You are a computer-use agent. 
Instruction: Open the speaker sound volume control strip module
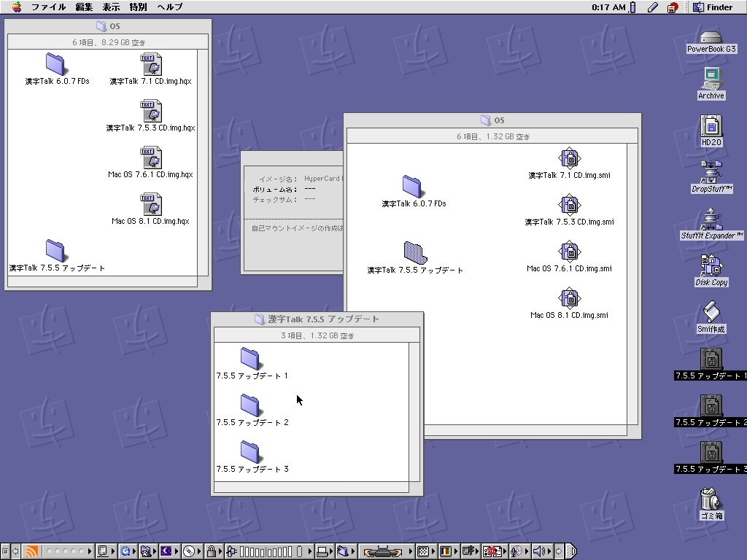(x=542, y=551)
